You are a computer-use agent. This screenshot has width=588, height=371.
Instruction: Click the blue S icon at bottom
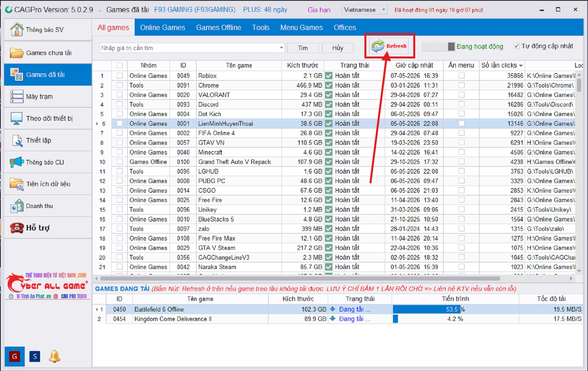point(35,356)
